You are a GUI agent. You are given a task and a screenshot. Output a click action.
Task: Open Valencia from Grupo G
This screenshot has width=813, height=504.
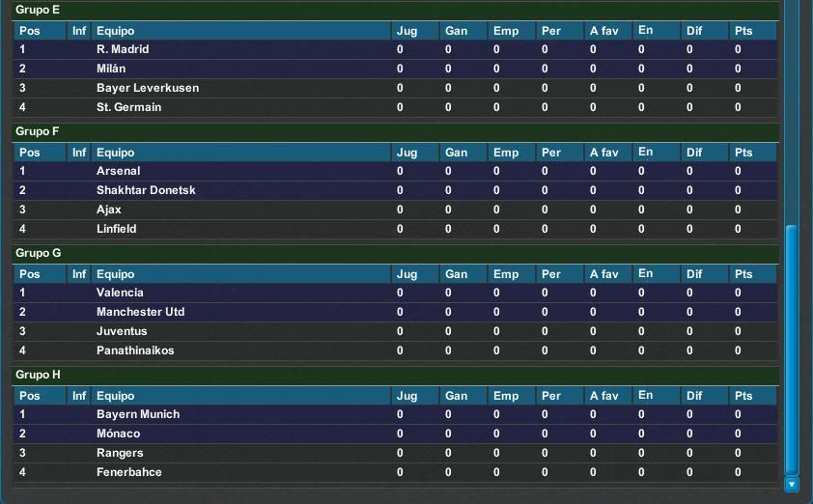[120, 293]
